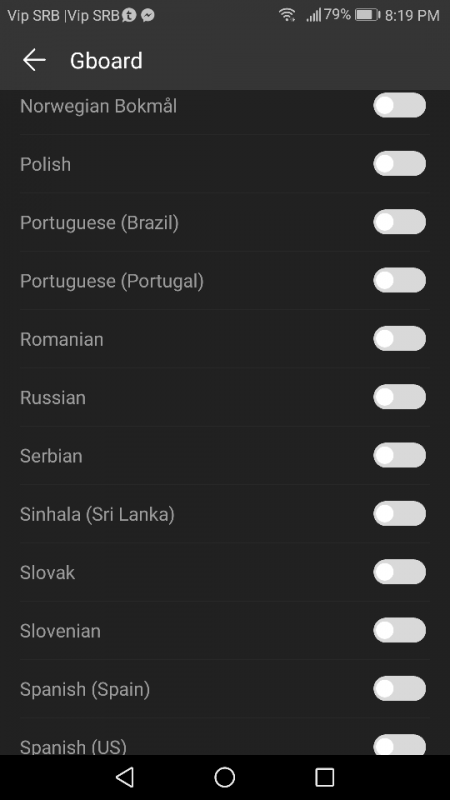This screenshot has width=450, height=800.
Task: Tap the Gboard title text
Action: [x=106, y=61]
